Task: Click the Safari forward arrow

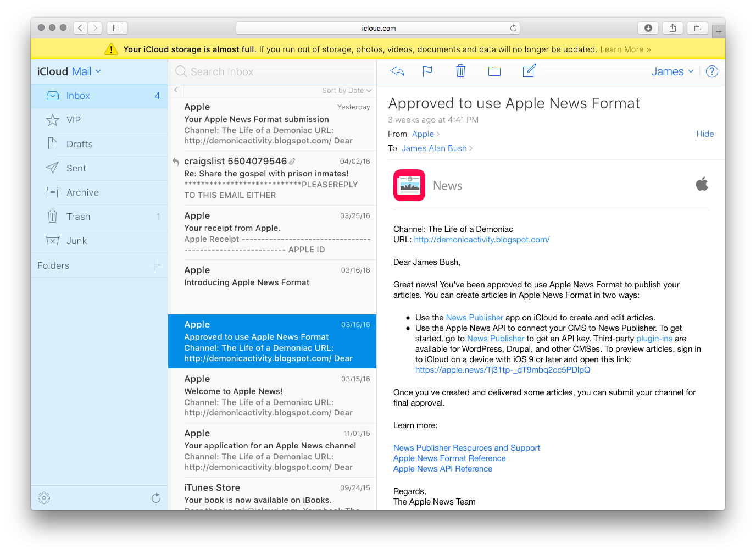Action: 95,27
